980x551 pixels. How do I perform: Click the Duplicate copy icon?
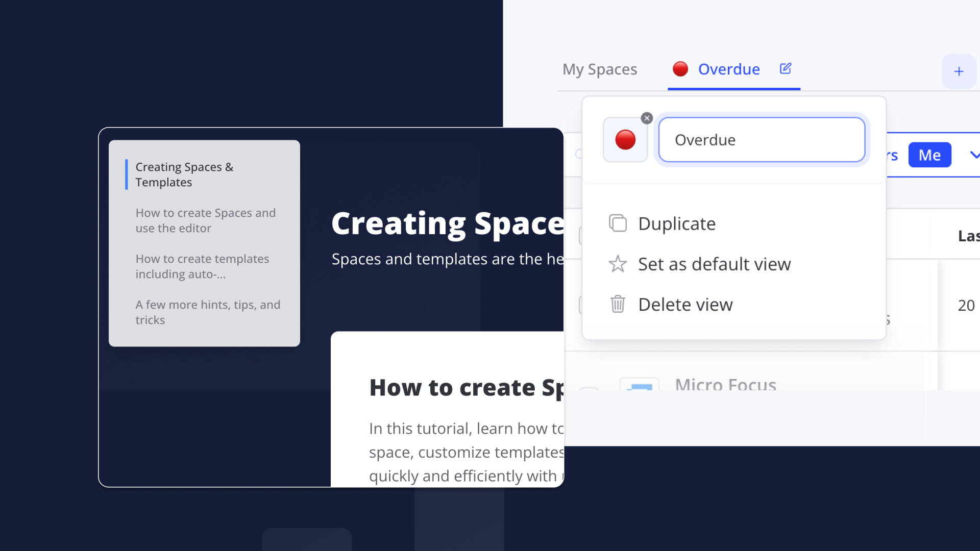618,223
